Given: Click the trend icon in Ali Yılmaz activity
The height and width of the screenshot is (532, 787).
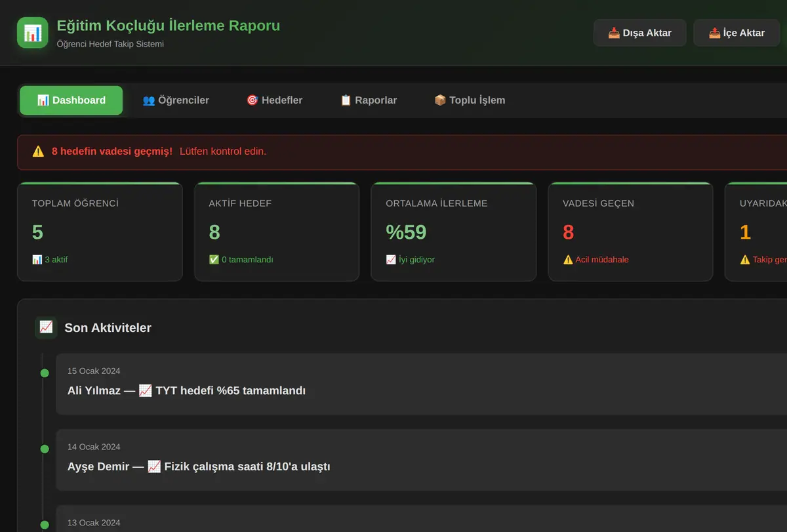Looking at the screenshot, I should pos(146,391).
